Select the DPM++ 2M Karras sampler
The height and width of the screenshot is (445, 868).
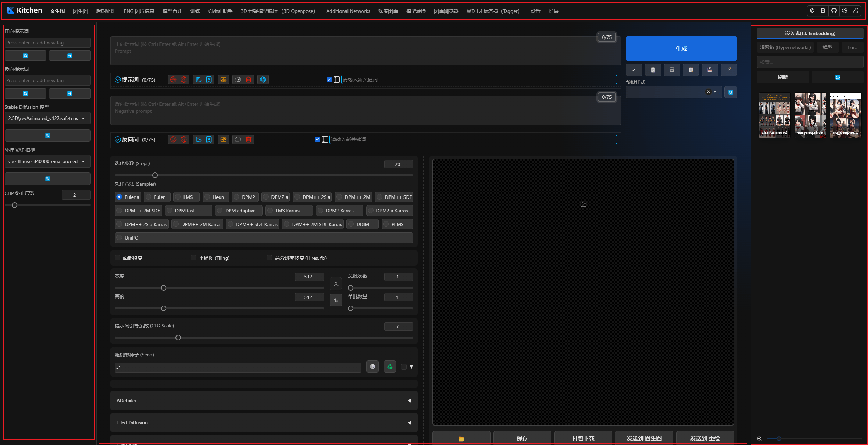tap(197, 224)
